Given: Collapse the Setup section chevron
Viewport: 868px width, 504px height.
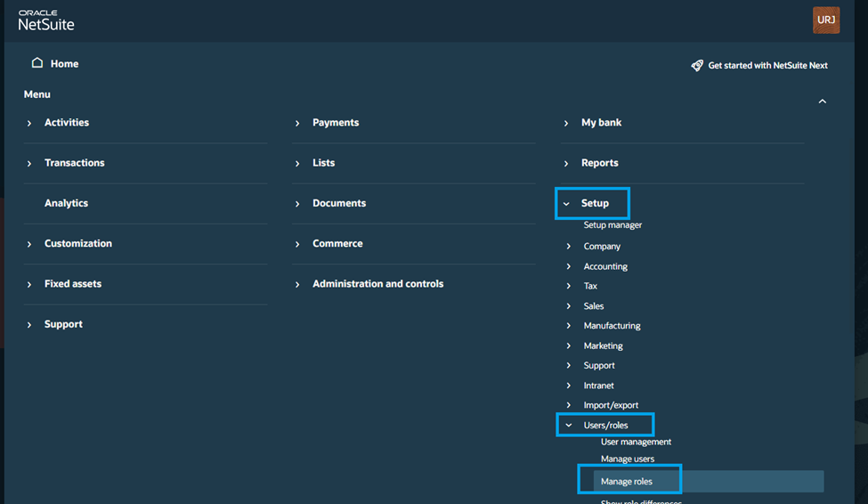Looking at the screenshot, I should coord(565,204).
